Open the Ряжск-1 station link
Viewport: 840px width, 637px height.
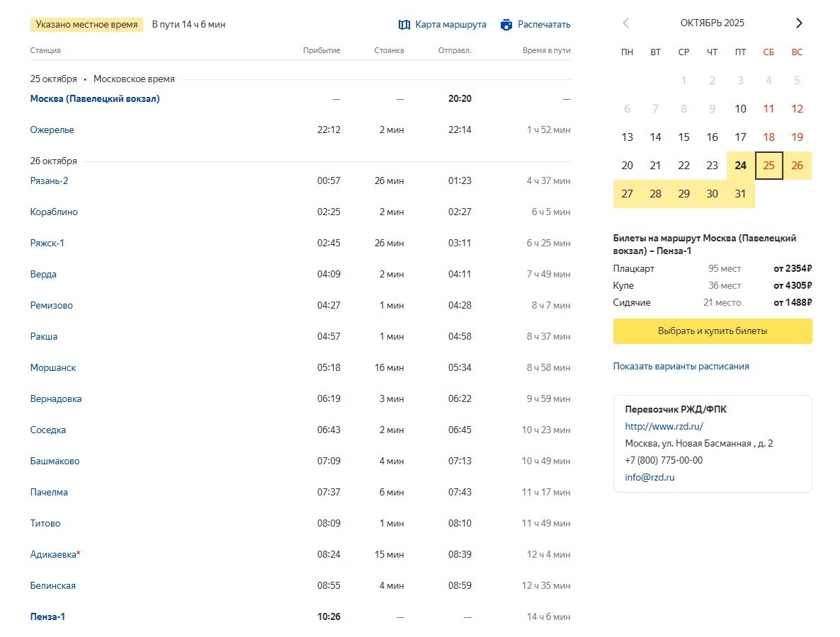[x=47, y=243]
